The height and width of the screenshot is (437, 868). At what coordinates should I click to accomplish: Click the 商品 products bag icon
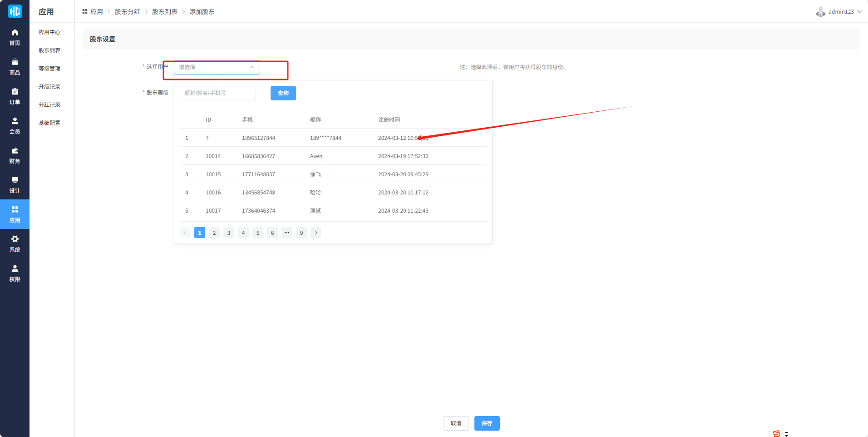coord(15,62)
